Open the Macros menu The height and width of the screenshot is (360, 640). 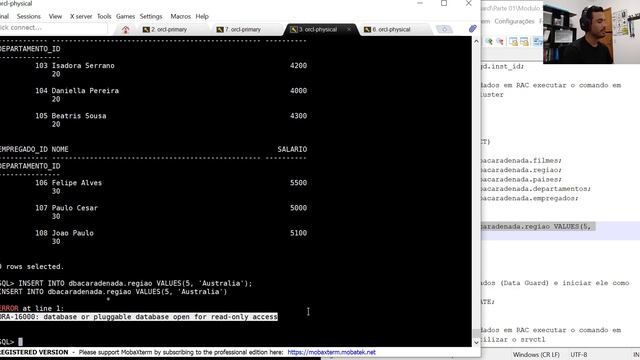tap(180, 16)
